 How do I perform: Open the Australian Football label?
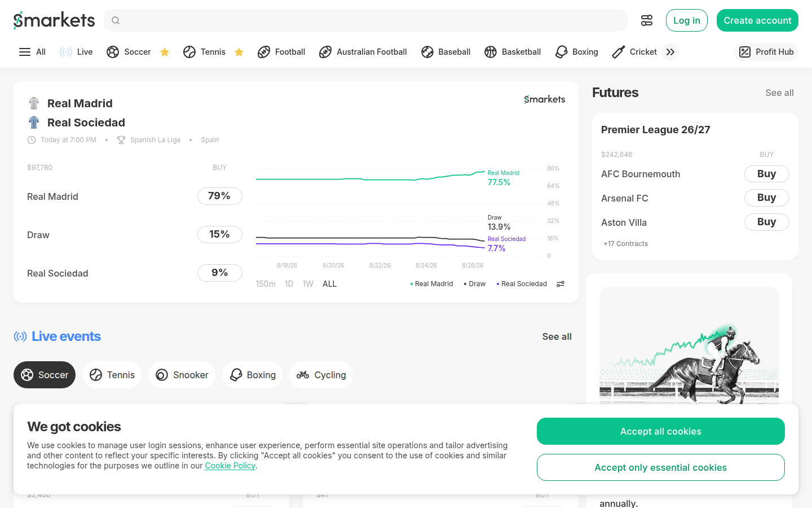[x=372, y=52]
